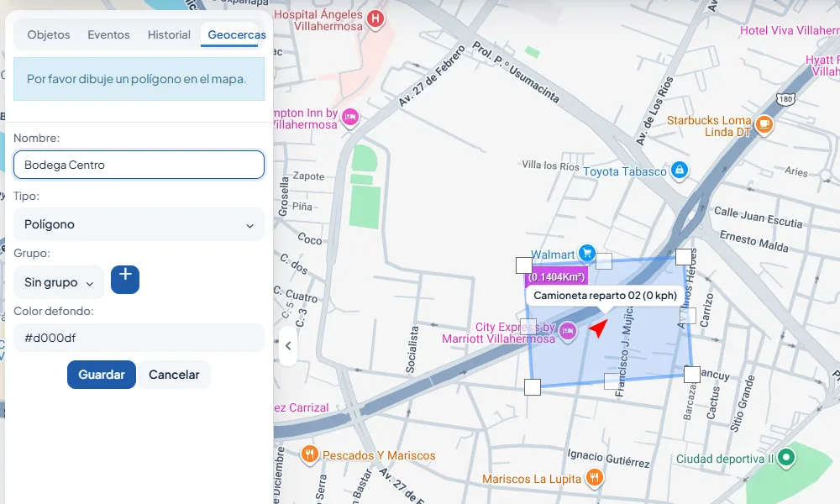Expand the Grupo dropdown showing Sin grupo
840x504 pixels.
pyautogui.click(x=59, y=282)
